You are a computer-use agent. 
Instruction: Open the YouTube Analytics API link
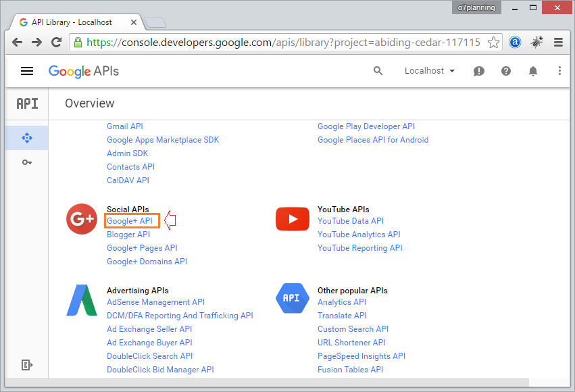pyautogui.click(x=359, y=235)
